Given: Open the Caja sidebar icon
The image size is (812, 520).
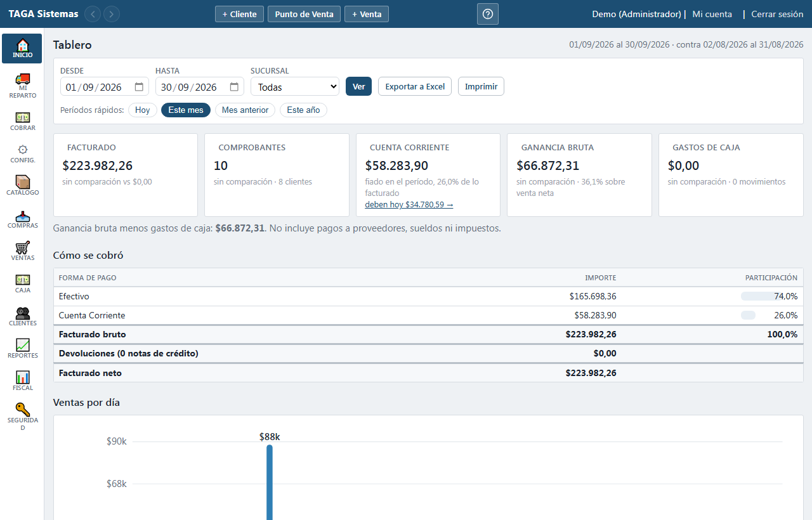Looking at the screenshot, I should pos(23,280).
